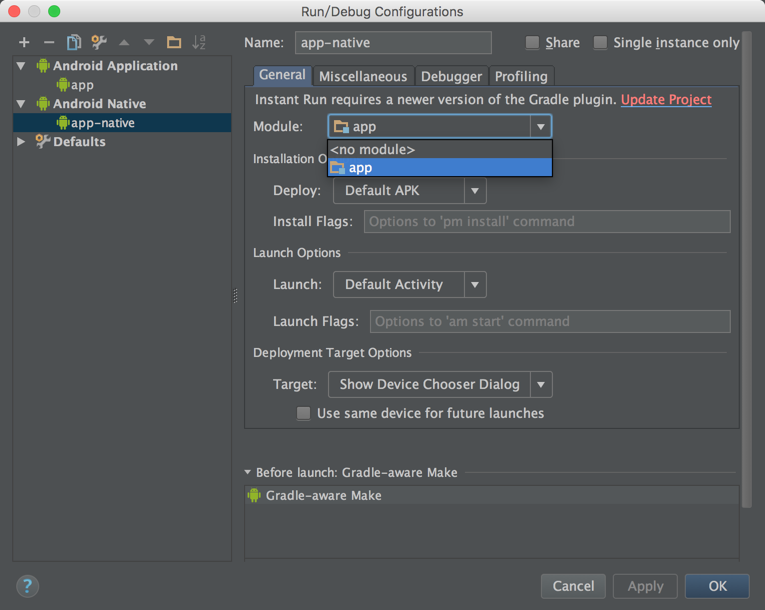Move the configuration up with the arrow
This screenshot has height=610, width=765.
pyautogui.click(x=124, y=43)
